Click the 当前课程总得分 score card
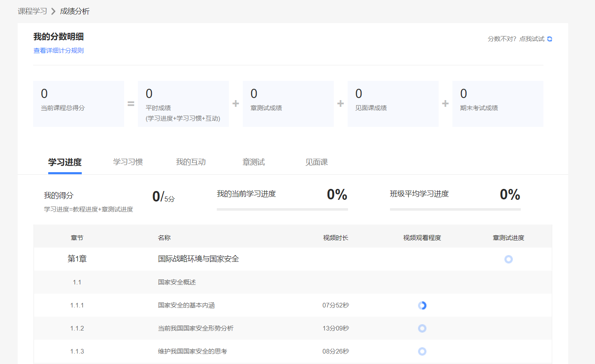 (x=79, y=104)
